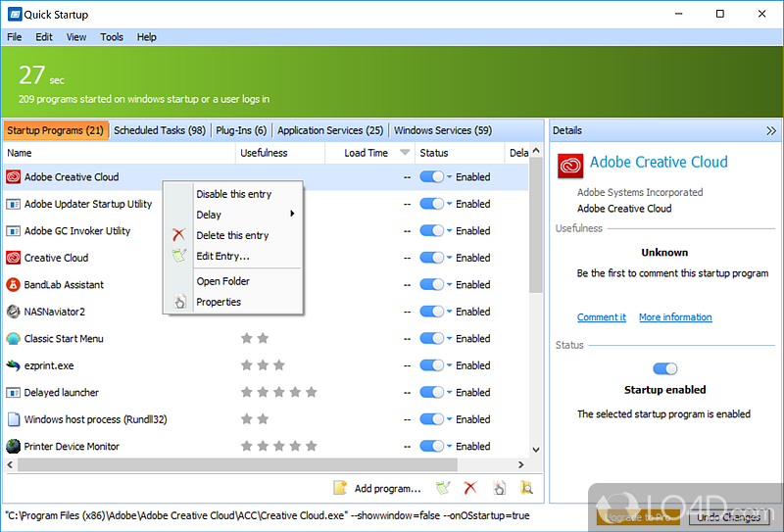Viewport: 784px width, 532px height.
Task: Sort by the Load Time column header
Action: [367, 153]
